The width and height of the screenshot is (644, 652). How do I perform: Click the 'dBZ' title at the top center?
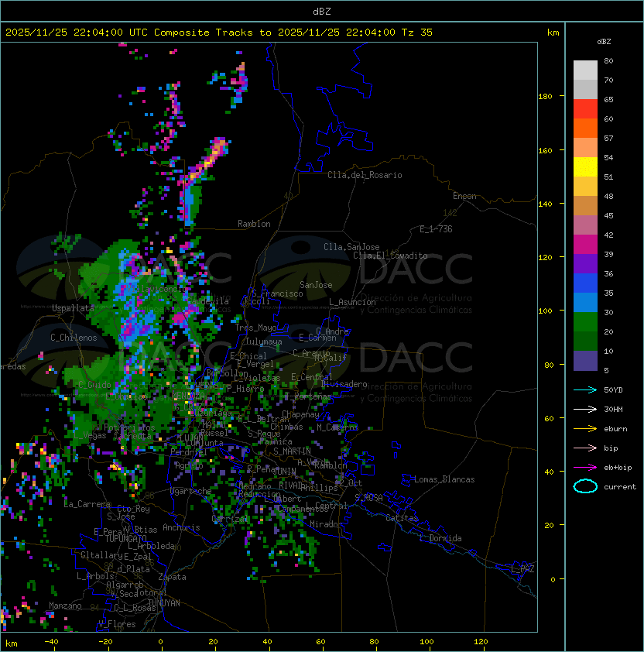[x=322, y=11]
